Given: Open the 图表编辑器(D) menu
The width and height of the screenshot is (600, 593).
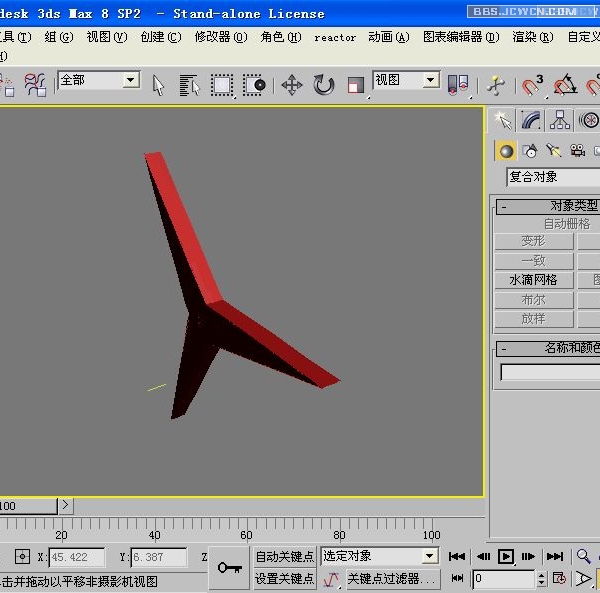Looking at the screenshot, I should pos(461,37).
